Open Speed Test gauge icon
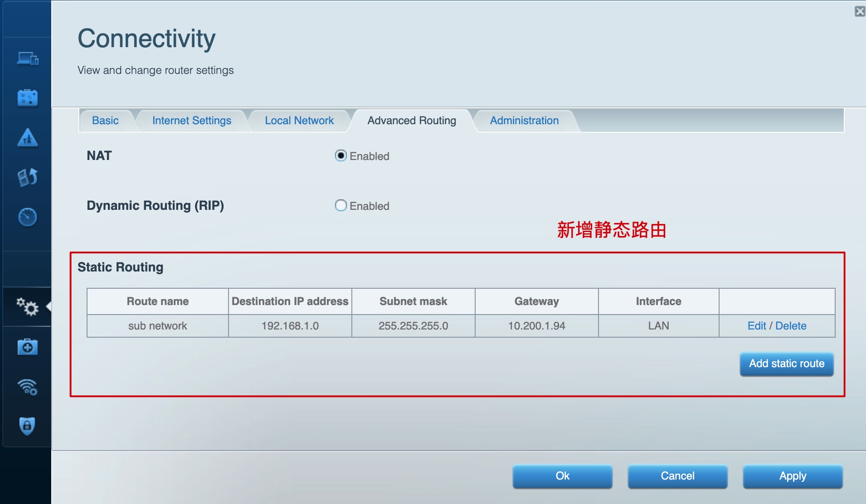Screen dimensions: 866x504 27,217
